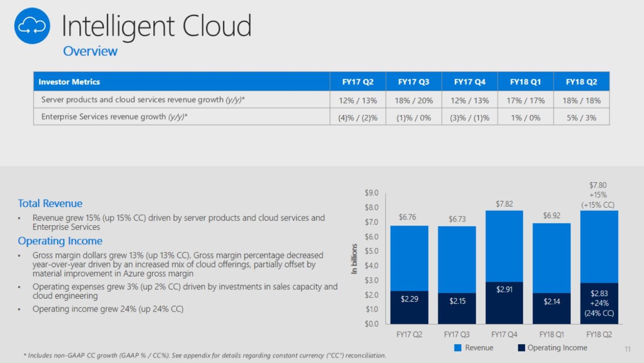Click the $2.91 operating income segment

coord(504,303)
